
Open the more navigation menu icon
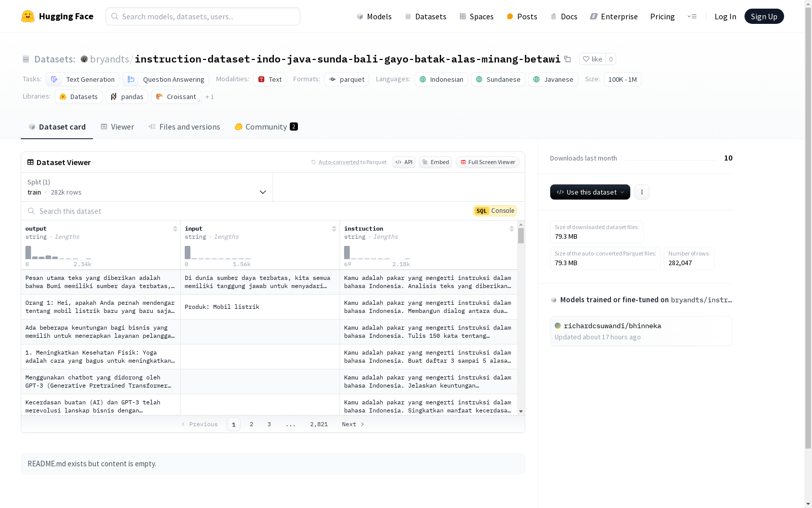[692, 16]
